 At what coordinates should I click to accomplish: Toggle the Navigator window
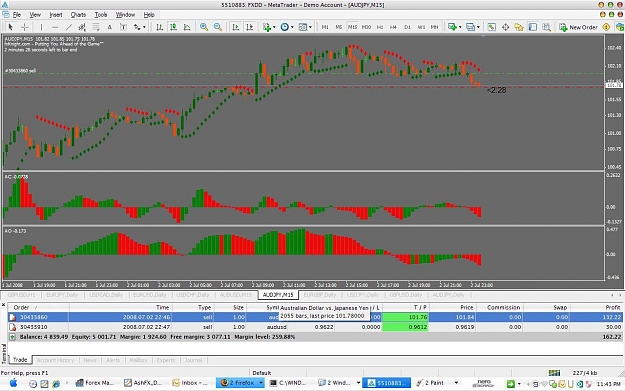[519, 27]
